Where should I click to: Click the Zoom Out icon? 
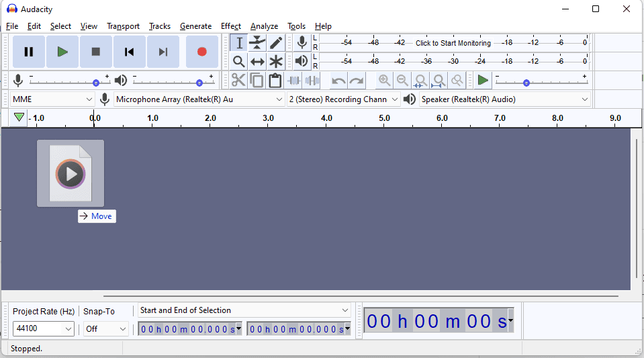[402, 80]
